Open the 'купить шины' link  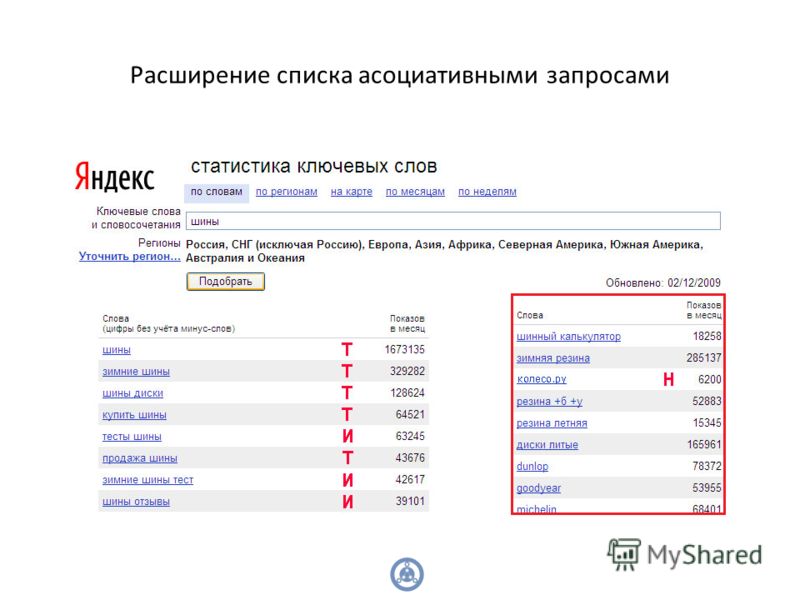[x=134, y=415]
